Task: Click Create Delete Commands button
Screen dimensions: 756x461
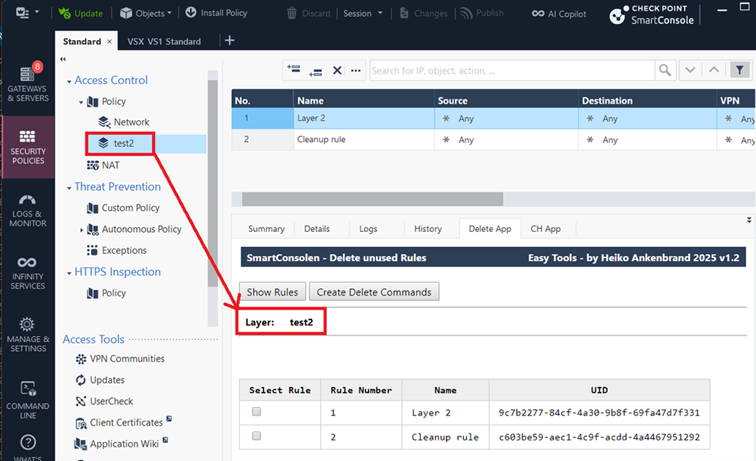Action: click(x=374, y=292)
